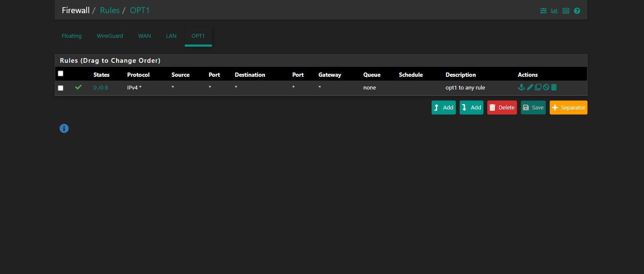Click the red Delete button
The width and height of the screenshot is (644, 274).
point(502,108)
